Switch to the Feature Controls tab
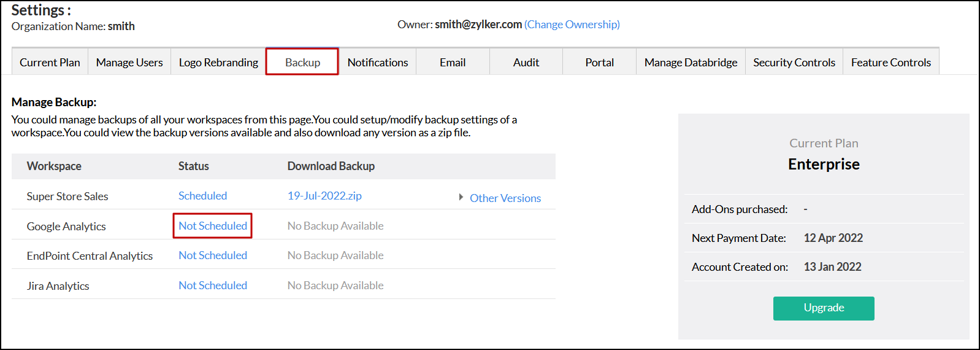Screen dimensions: 980x350 tap(890, 62)
